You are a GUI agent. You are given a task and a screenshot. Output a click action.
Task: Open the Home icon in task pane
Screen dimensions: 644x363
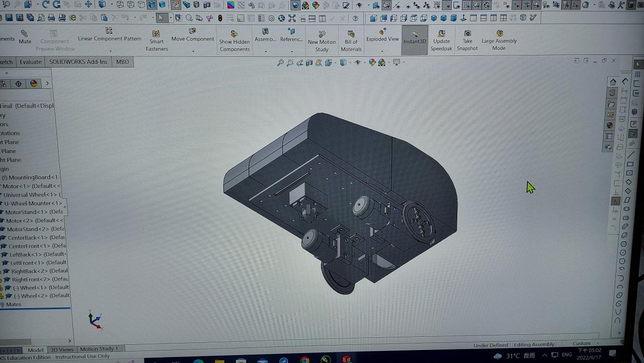pyautogui.click(x=612, y=82)
